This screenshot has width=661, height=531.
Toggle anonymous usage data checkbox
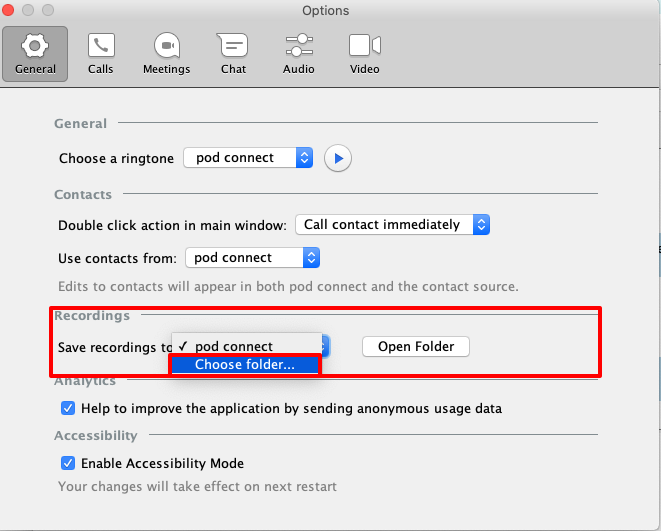coord(68,408)
